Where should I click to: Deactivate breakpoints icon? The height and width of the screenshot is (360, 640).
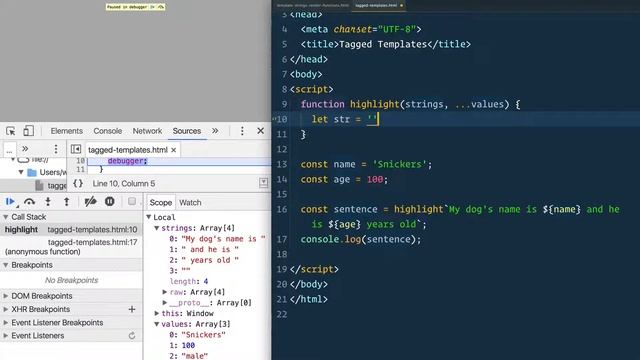(x=90, y=202)
